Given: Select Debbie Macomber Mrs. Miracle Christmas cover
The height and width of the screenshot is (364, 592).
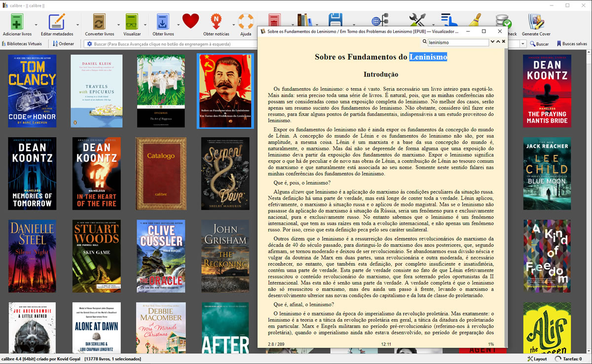Looking at the screenshot, I should (x=161, y=328).
